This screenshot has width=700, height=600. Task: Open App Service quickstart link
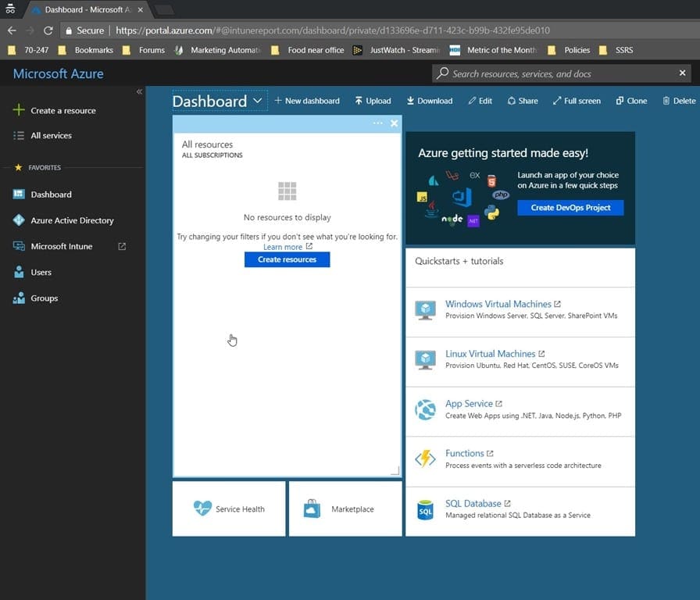[473, 404]
